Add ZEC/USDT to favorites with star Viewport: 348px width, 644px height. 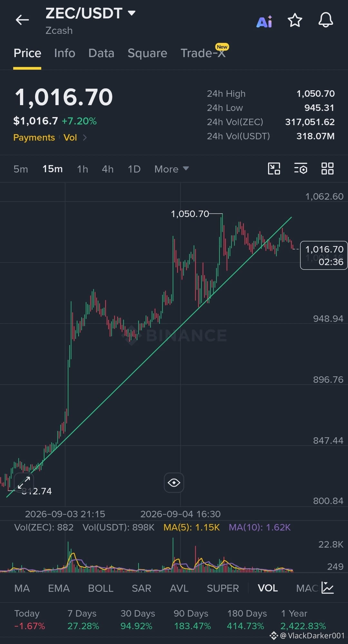point(295,20)
